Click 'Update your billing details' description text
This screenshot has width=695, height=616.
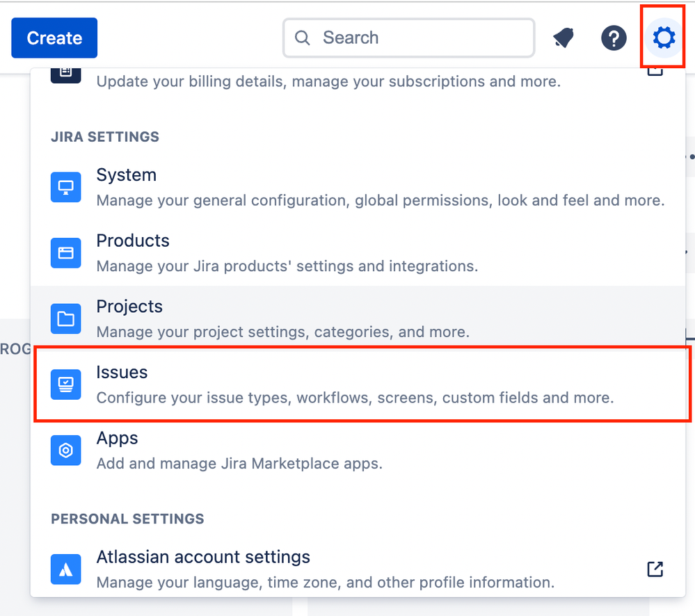(328, 81)
